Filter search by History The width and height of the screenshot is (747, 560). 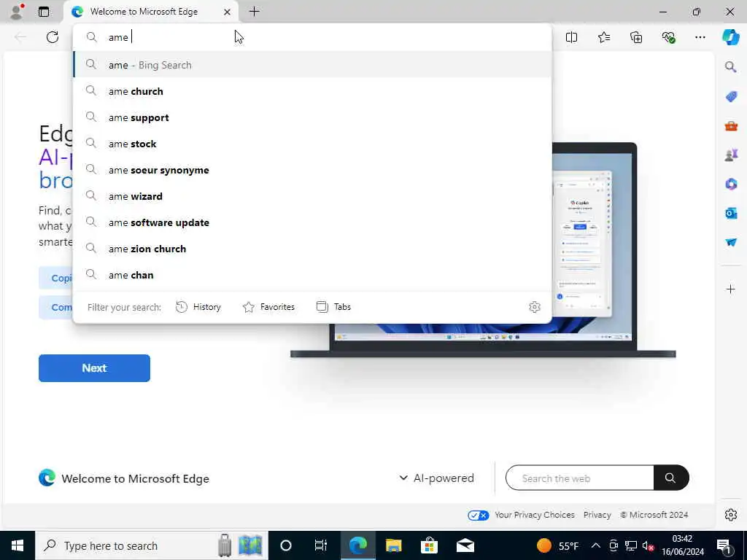point(198,307)
